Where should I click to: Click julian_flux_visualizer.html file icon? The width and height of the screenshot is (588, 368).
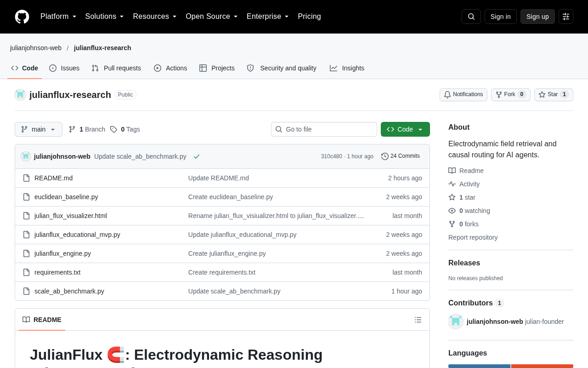click(26, 216)
